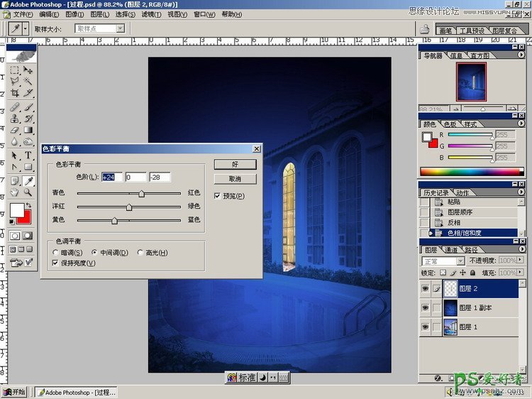Select the Zoom magnifier tool
532x399 pixels.
click(28, 192)
